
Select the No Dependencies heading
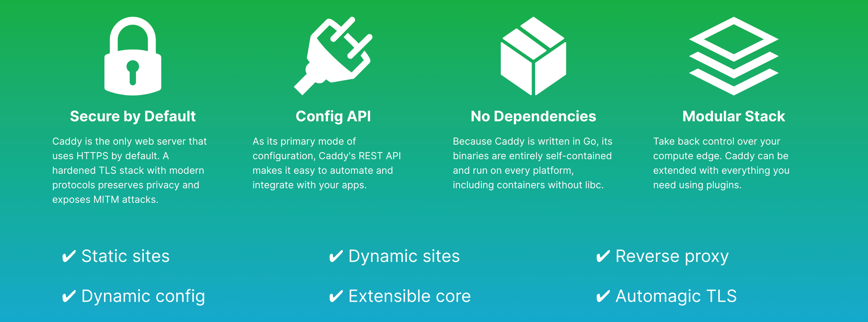pyautogui.click(x=533, y=116)
